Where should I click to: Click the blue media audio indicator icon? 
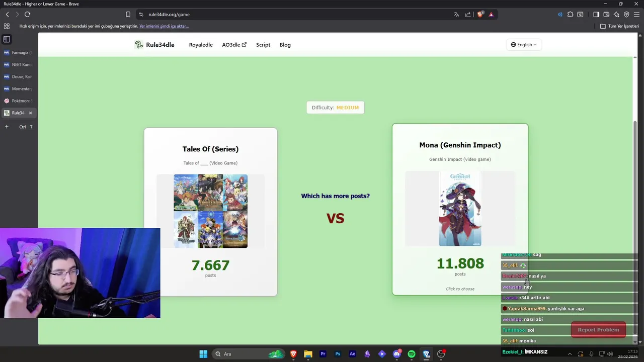[560, 15]
